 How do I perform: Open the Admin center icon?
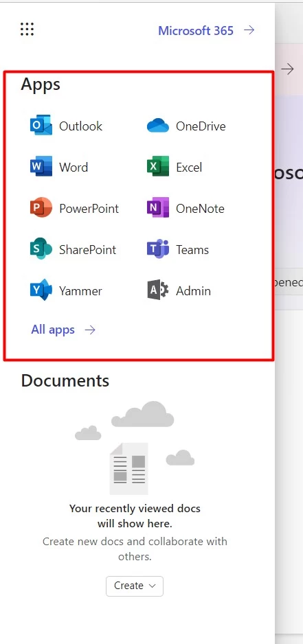(158, 290)
